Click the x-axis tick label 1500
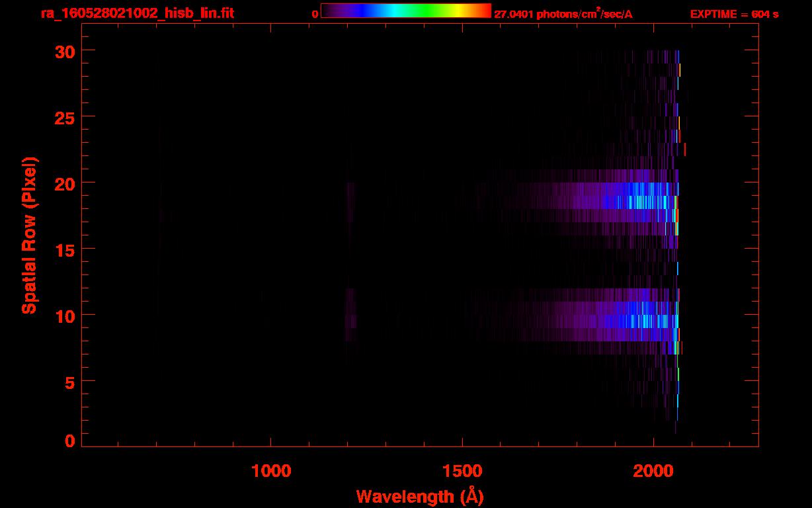This screenshot has width=812, height=508. click(462, 471)
